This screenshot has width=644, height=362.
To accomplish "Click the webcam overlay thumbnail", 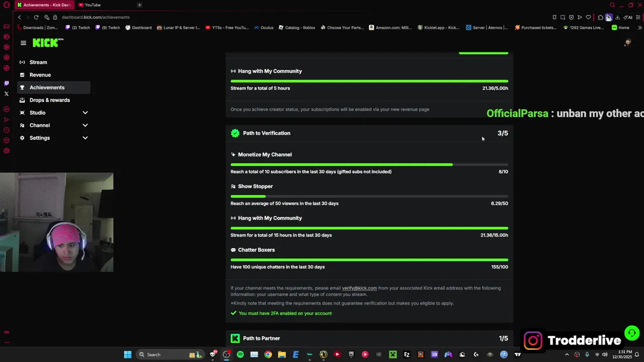I will 57,222.
